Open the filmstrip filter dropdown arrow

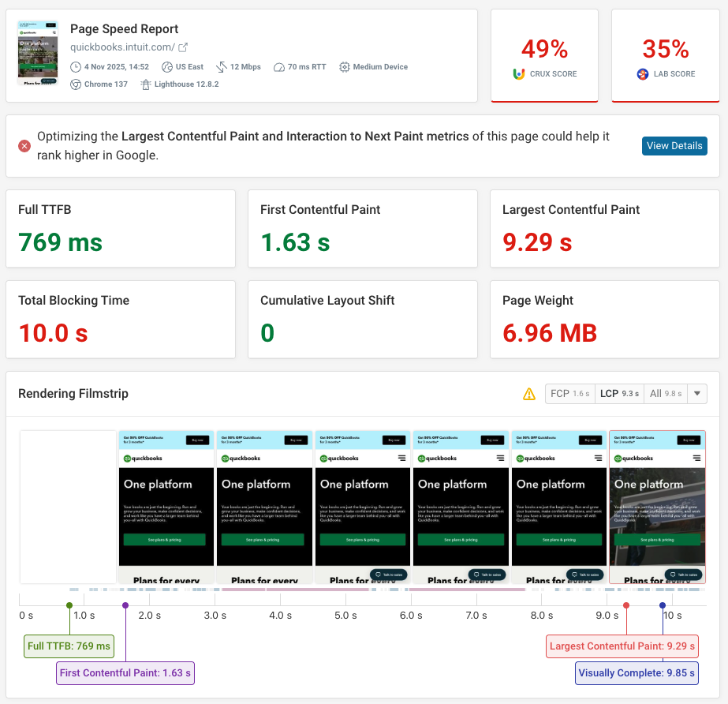pos(696,393)
